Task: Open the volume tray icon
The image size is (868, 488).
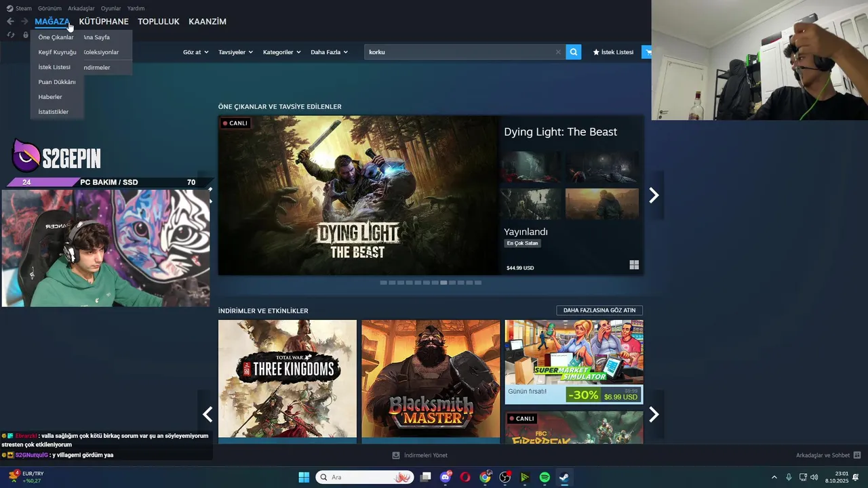Action: point(814,477)
